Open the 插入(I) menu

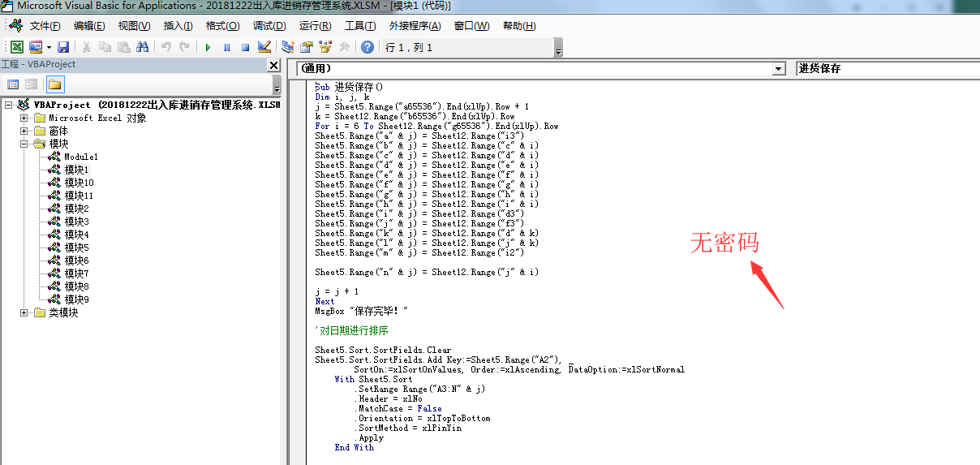click(x=178, y=26)
